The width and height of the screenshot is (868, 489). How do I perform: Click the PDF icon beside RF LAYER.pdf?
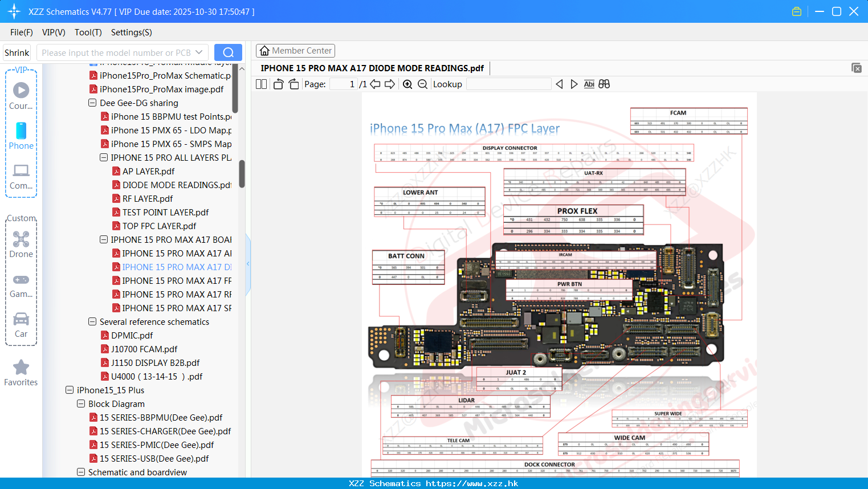point(116,198)
